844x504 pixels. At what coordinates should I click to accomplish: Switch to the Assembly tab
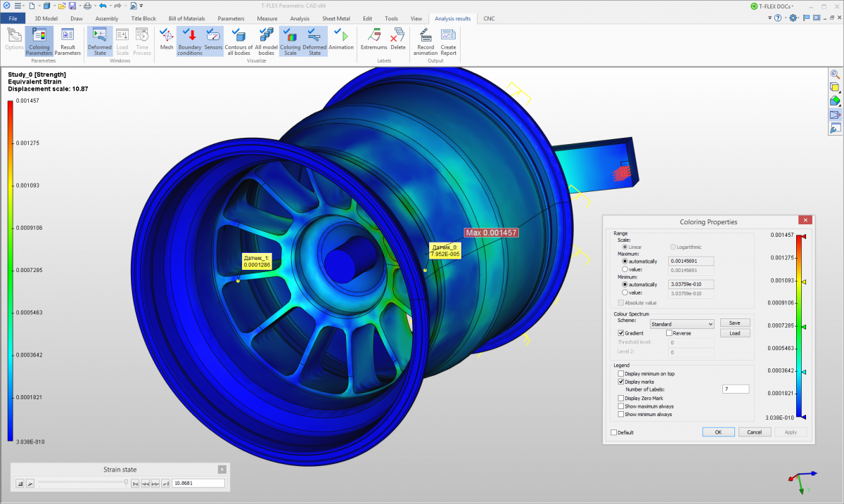click(107, 18)
